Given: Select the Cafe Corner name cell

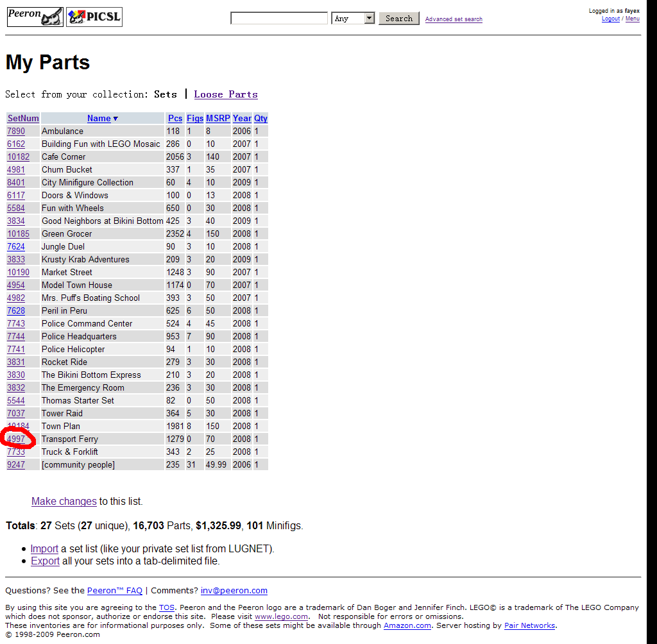Looking at the screenshot, I should pyautogui.click(x=102, y=157).
